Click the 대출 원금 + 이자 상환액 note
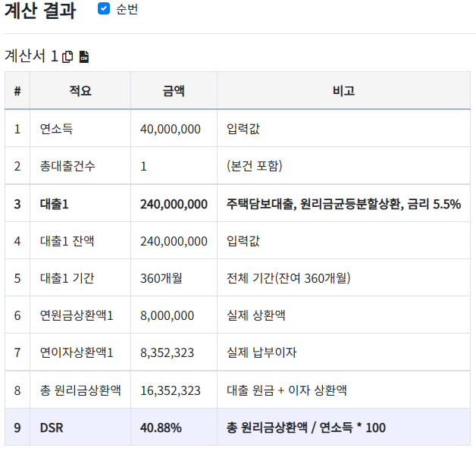 coord(287,390)
